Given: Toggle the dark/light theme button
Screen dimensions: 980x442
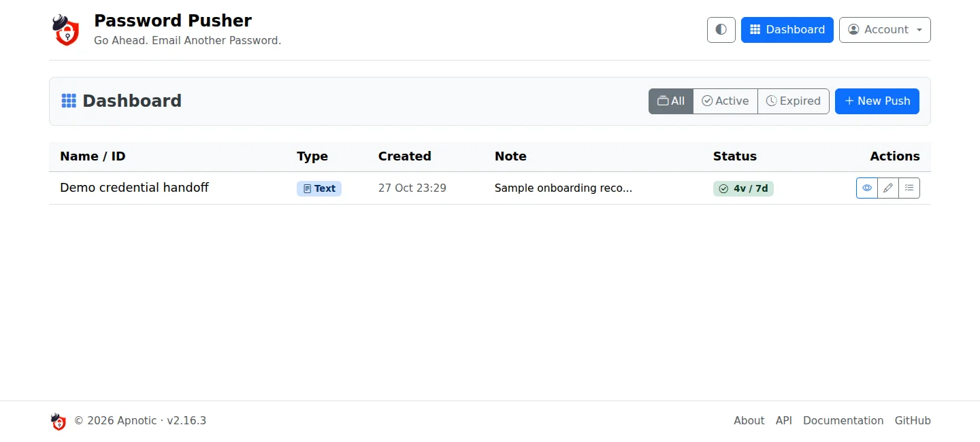Looking at the screenshot, I should coord(721,30).
